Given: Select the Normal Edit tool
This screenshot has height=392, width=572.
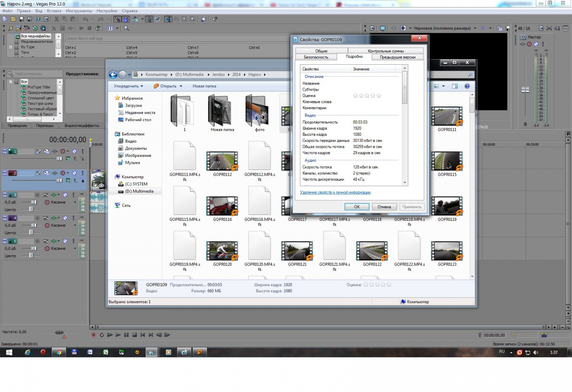Looking at the screenshot, I should coord(168,19).
